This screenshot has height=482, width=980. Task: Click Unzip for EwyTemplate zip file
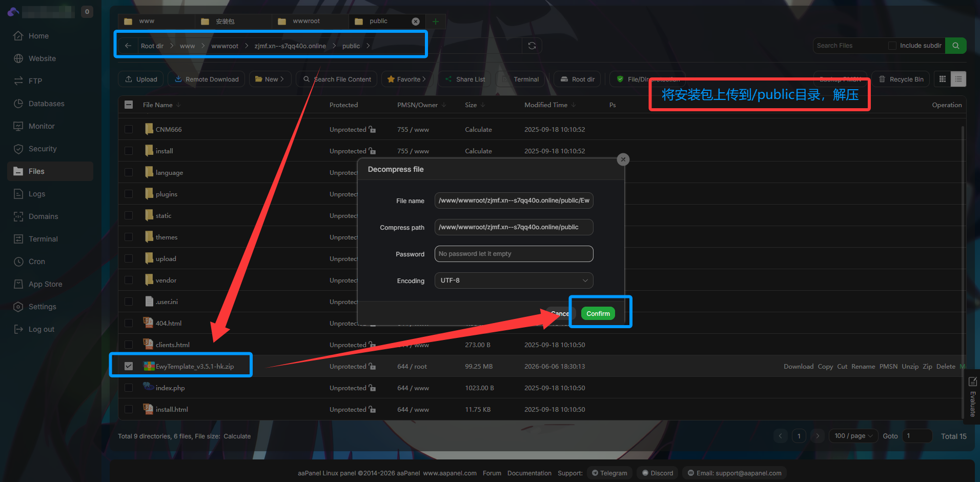910,366
